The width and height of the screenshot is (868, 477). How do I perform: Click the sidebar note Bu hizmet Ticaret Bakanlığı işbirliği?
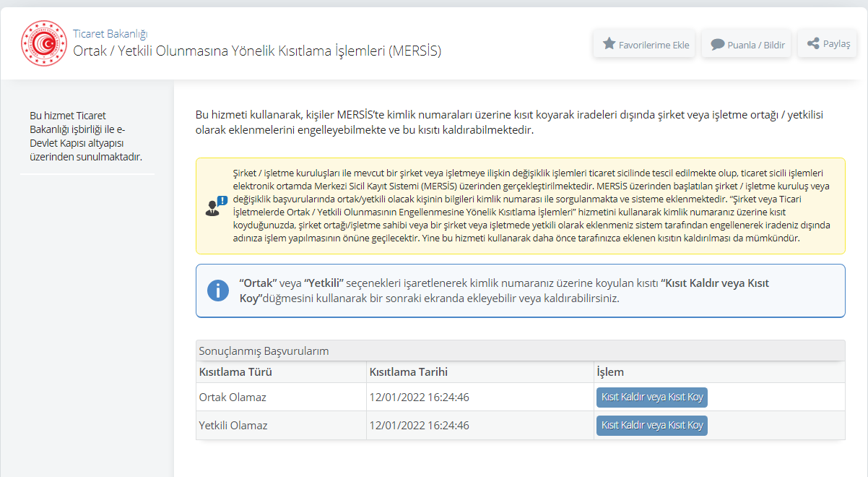86,136
